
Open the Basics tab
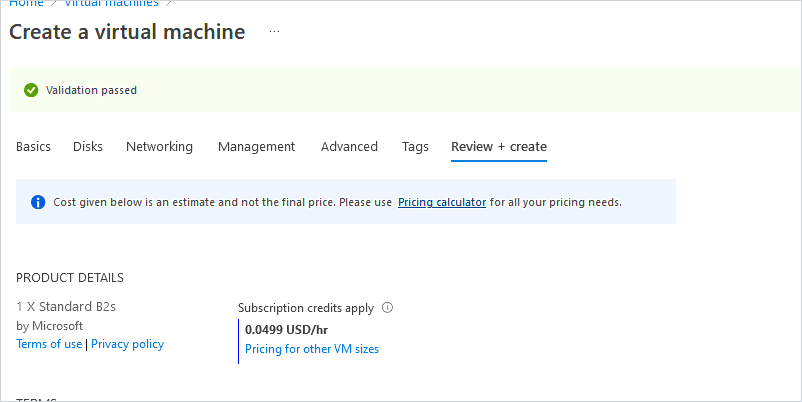coord(33,147)
